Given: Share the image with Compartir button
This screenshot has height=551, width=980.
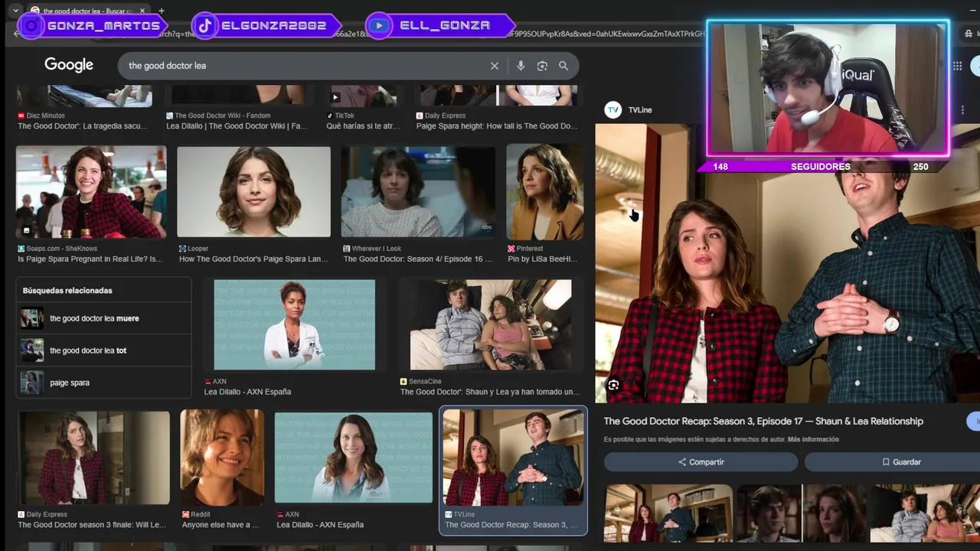Looking at the screenshot, I should [x=701, y=462].
